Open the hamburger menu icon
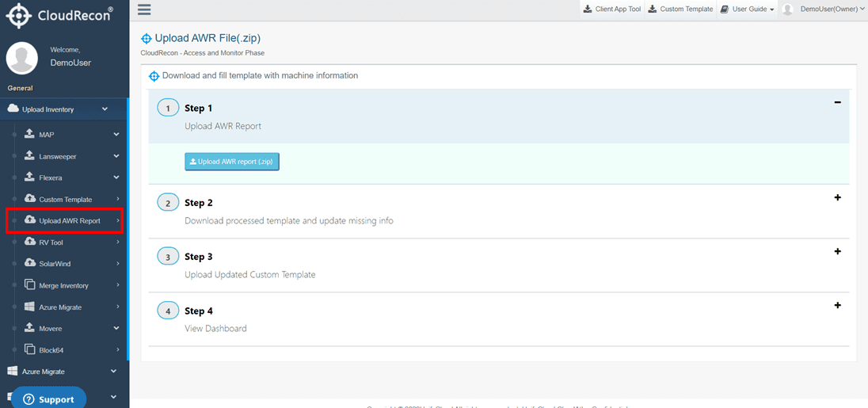The height and width of the screenshot is (408, 868). (144, 10)
